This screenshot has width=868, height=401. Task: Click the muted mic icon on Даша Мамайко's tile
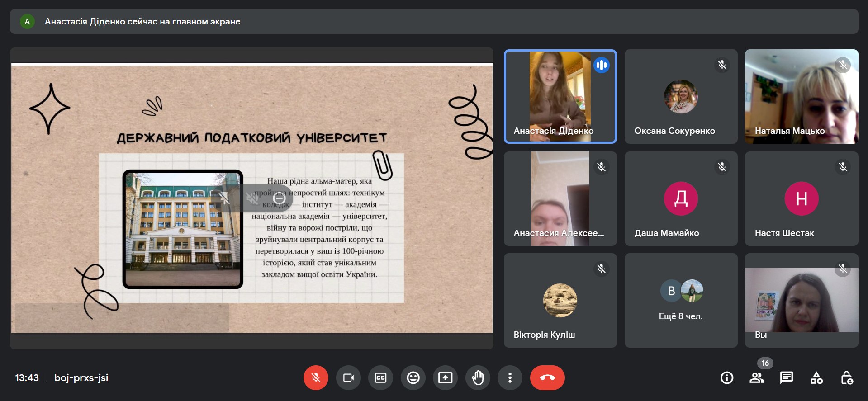[722, 167]
